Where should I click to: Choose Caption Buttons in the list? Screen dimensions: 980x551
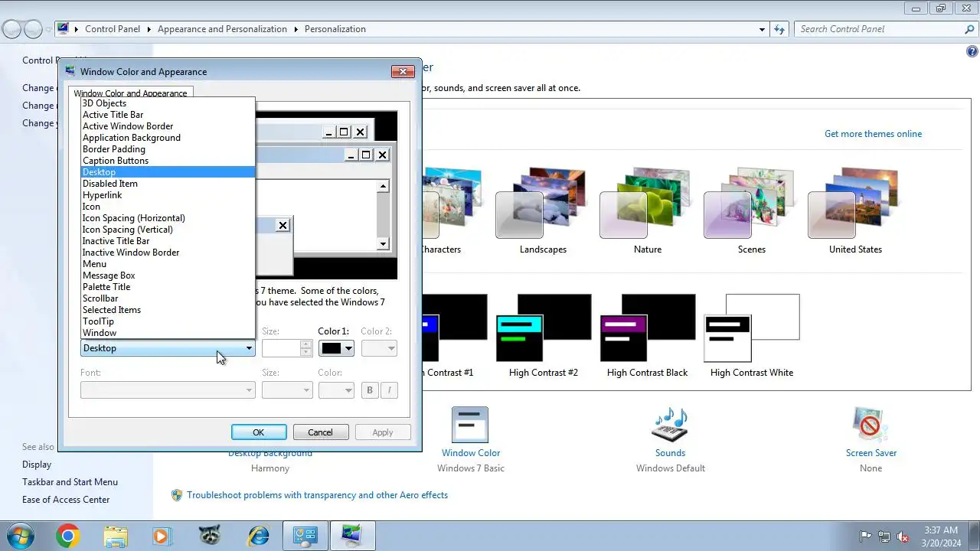click(x=168, y=161)
